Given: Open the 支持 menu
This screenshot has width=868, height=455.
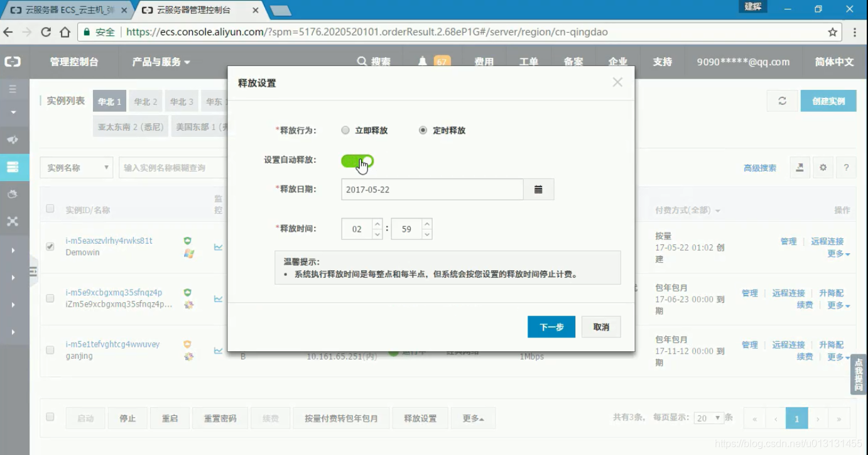Looking at the screenshot, I should (x=662, y=62).
